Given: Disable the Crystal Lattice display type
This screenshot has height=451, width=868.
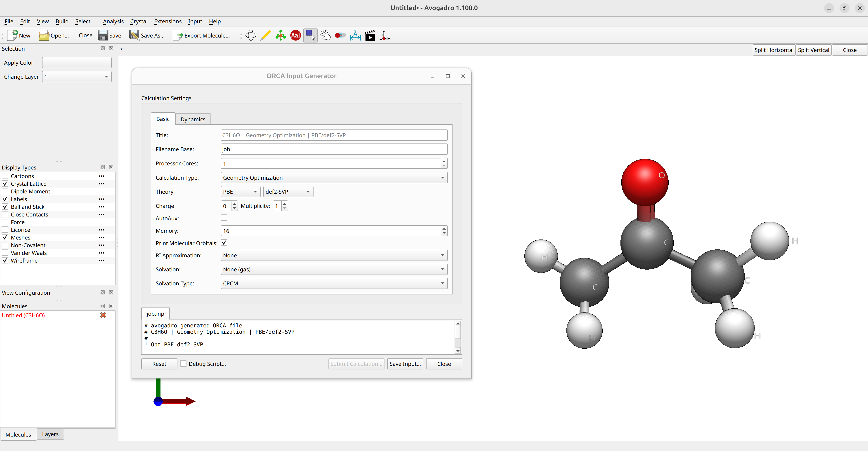Looking at the screenshot, I should click(5, 183).
